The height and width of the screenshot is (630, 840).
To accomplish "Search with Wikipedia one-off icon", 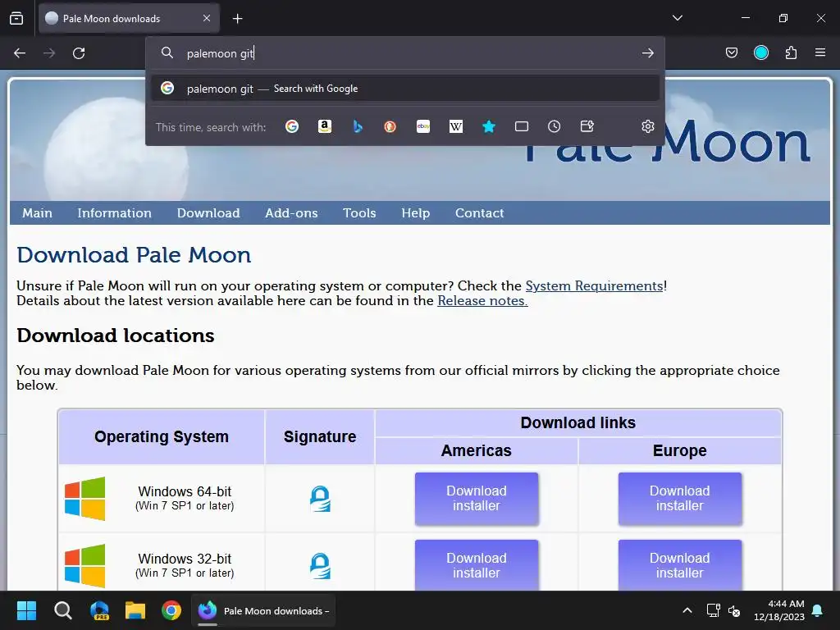I will (x=456, y=126).
